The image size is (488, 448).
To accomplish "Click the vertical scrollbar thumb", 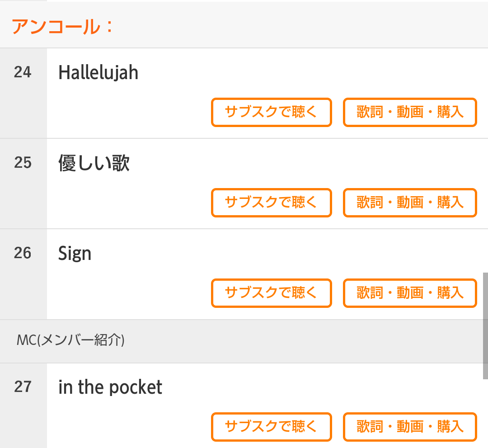I will 485,325.
